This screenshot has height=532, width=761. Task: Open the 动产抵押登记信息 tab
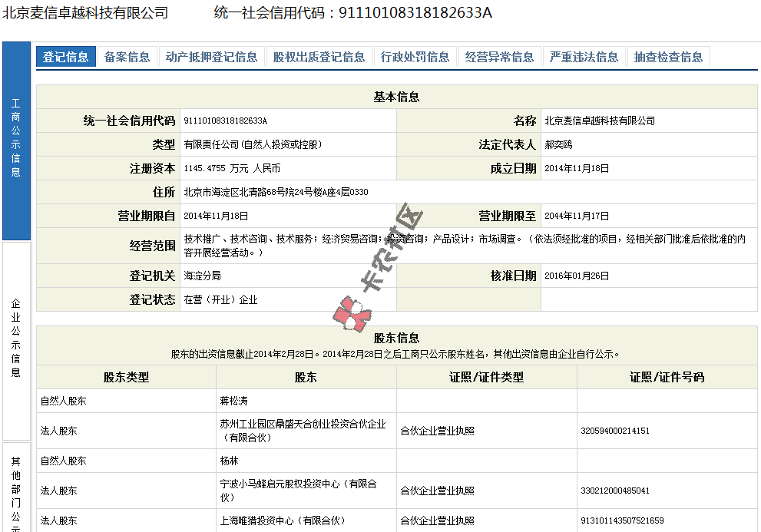point(211,57)
